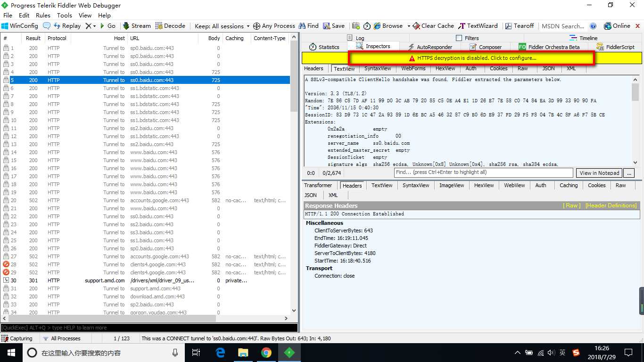
Task: Focus the MSDN Search field
Action: pos(563,26)
